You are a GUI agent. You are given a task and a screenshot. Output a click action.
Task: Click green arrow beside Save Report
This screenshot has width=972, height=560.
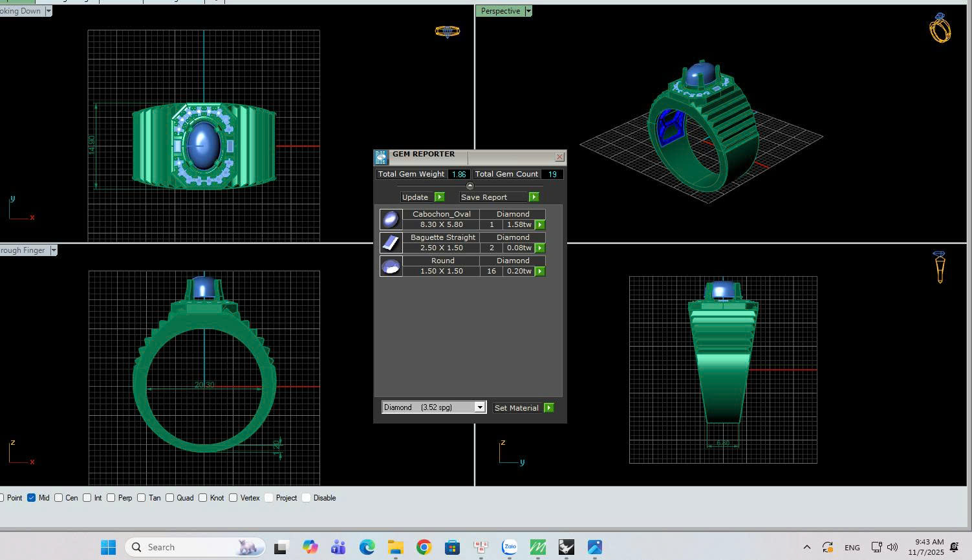534,197
